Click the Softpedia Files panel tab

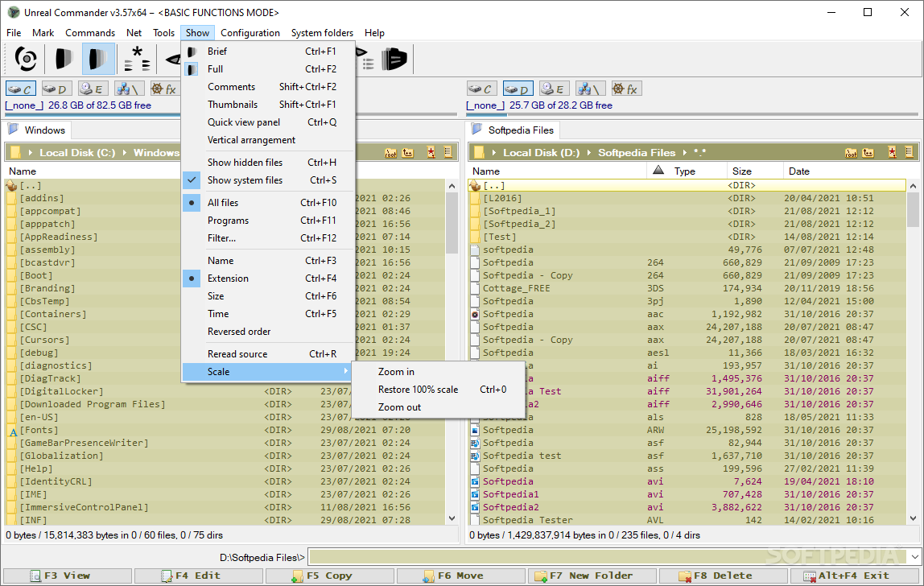514,130
